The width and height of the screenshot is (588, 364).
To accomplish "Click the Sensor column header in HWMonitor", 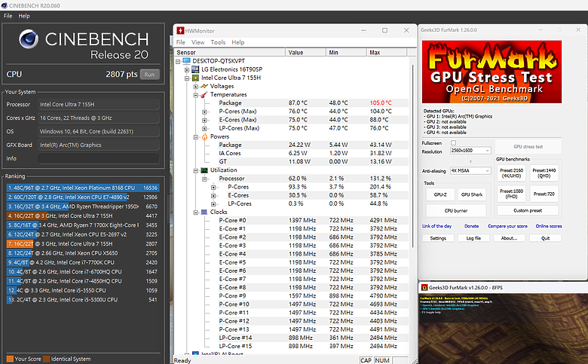I will coord(230,53).
